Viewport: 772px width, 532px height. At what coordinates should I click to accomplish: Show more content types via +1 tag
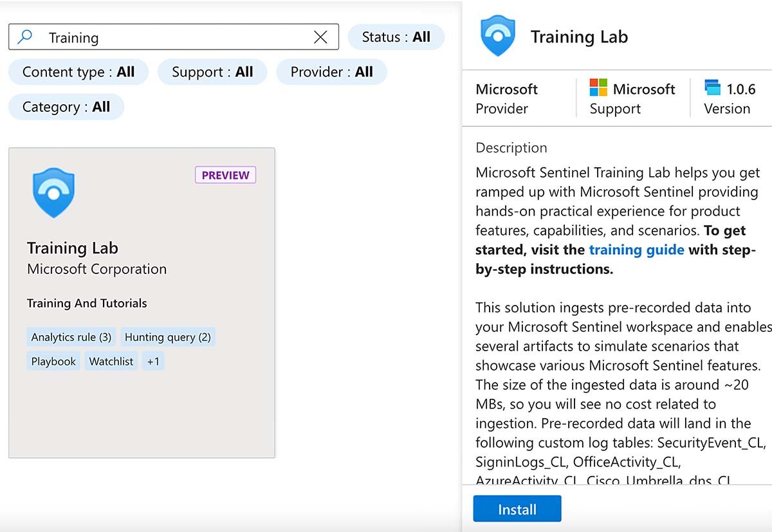coord(153,362)
